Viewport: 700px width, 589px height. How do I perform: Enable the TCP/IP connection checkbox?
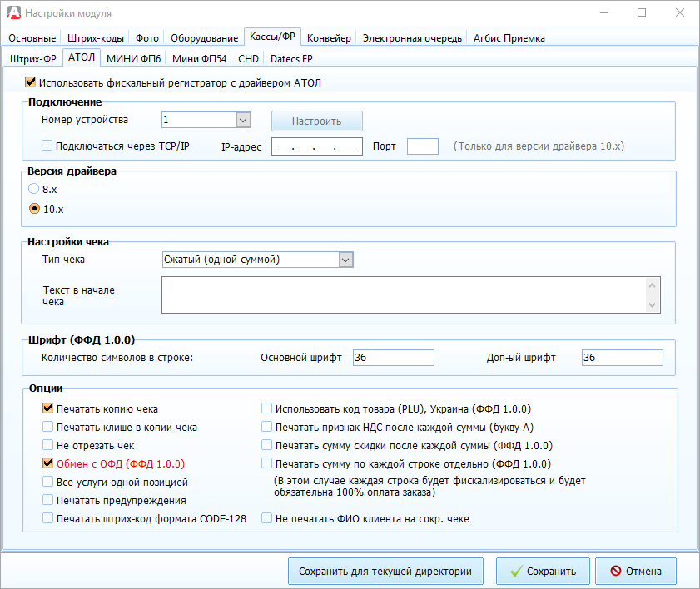[x=47, y=146]
